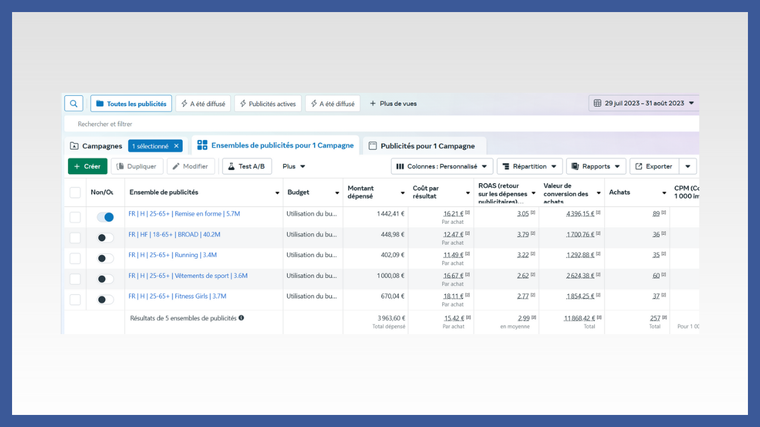This screenshot has height=427, width=760.
Task: Open the Rapports dropdown menu
Action: (x=596, y=166)
